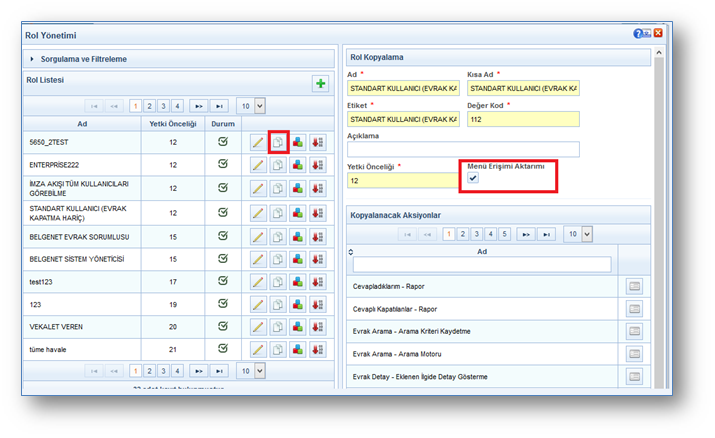Click the red arrow icon for VEKALET VEREN
Image resolution: width=715 pixels, height=438 pixels.
[x=318, y=327]
